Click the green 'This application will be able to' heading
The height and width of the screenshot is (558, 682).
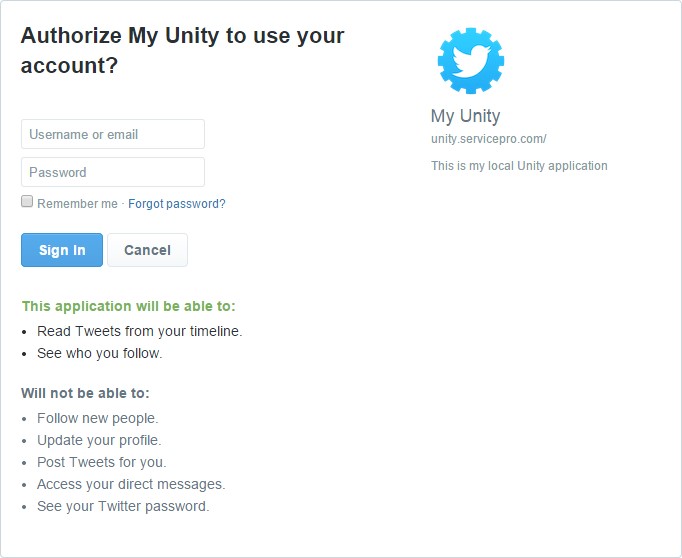[x=129, y=306]
